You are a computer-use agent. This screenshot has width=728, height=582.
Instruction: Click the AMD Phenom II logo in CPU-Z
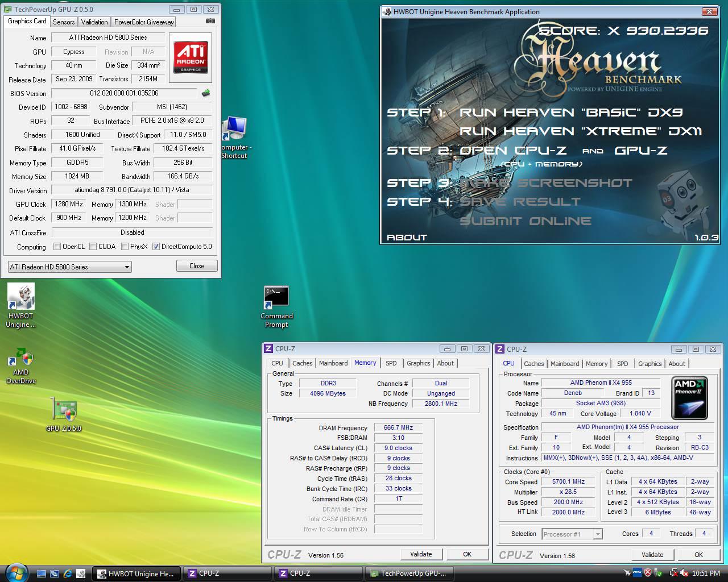click(689, 397)
